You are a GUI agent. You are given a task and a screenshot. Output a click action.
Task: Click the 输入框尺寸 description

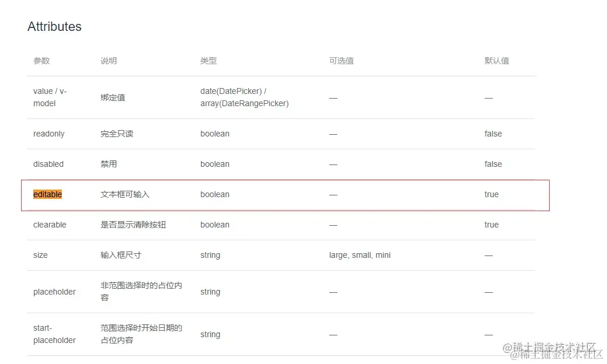[121, 255]
